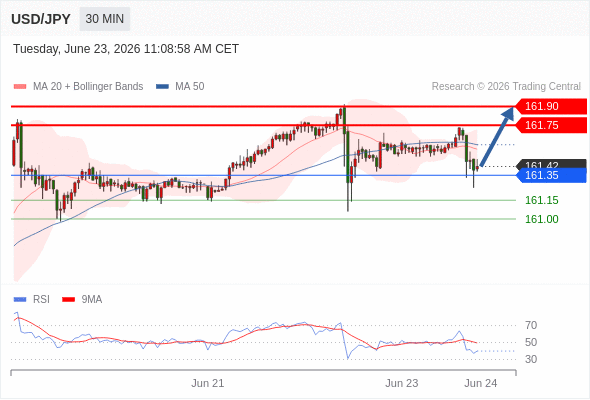
Task: Select the 161.90 red resistance price label
Action: 551,106
